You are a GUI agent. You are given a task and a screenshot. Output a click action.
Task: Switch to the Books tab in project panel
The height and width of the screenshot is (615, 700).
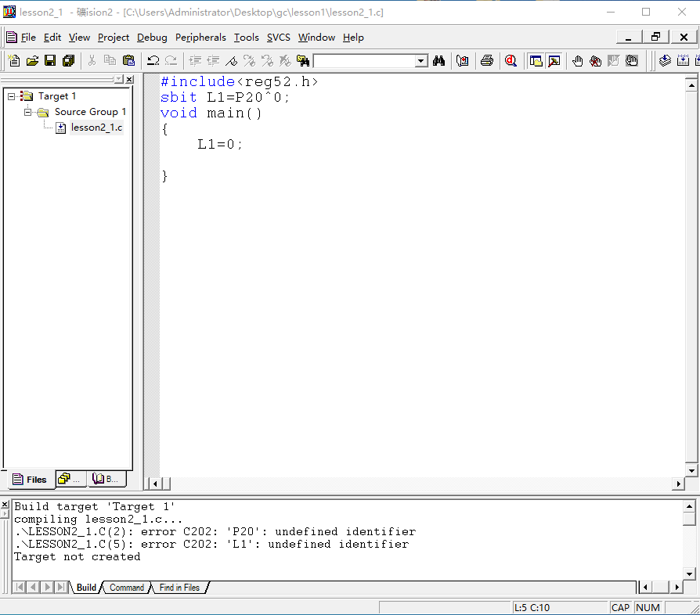[106, 479]
